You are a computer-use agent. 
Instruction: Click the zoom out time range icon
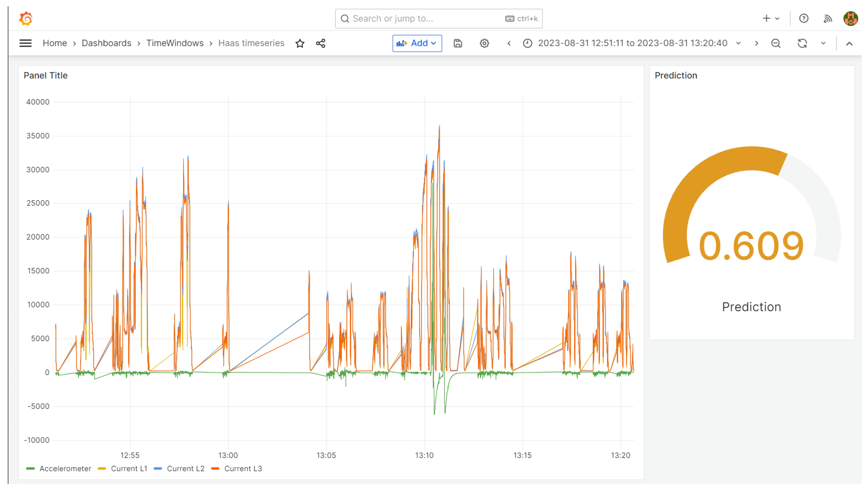tap(776, 44)
